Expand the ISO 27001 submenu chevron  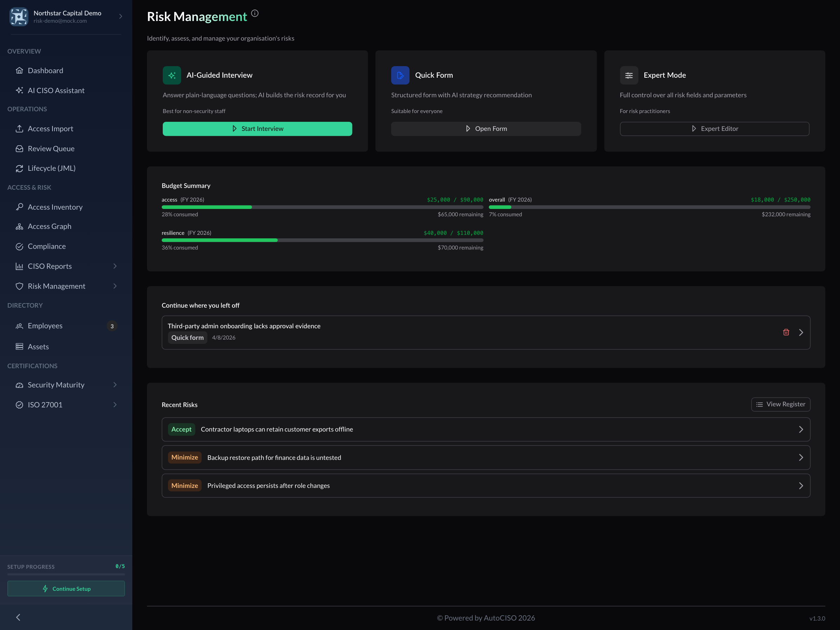[115, 405]
